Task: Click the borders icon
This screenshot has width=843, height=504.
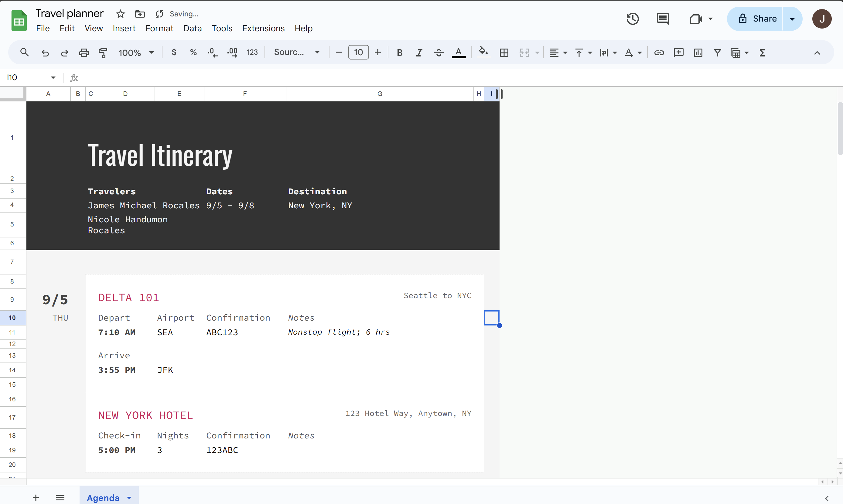Action: click(504, 53)
